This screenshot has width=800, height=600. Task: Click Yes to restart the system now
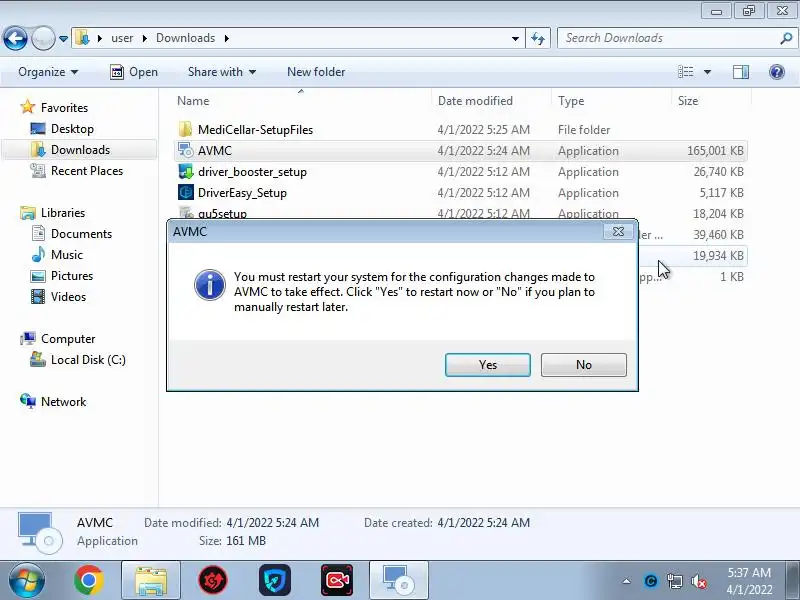488,365
